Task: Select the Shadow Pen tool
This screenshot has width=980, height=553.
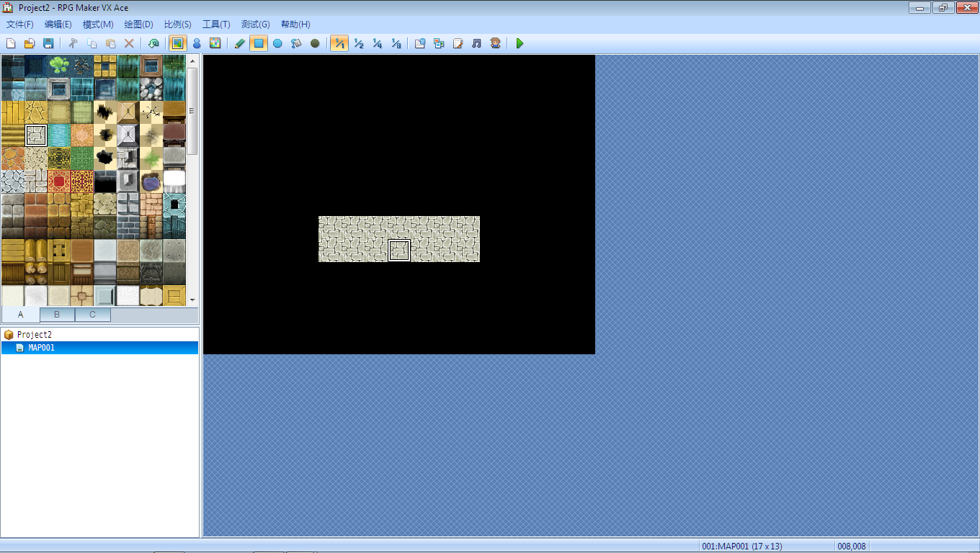Action: [x=315, y=44]
